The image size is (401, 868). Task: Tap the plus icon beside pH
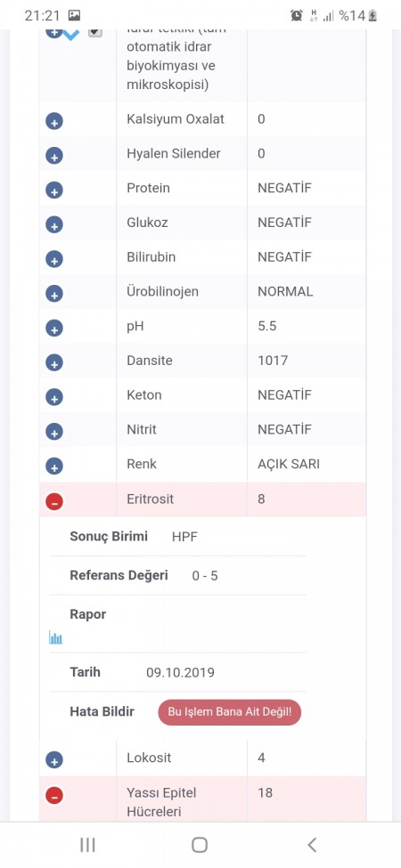pos(54,329)
